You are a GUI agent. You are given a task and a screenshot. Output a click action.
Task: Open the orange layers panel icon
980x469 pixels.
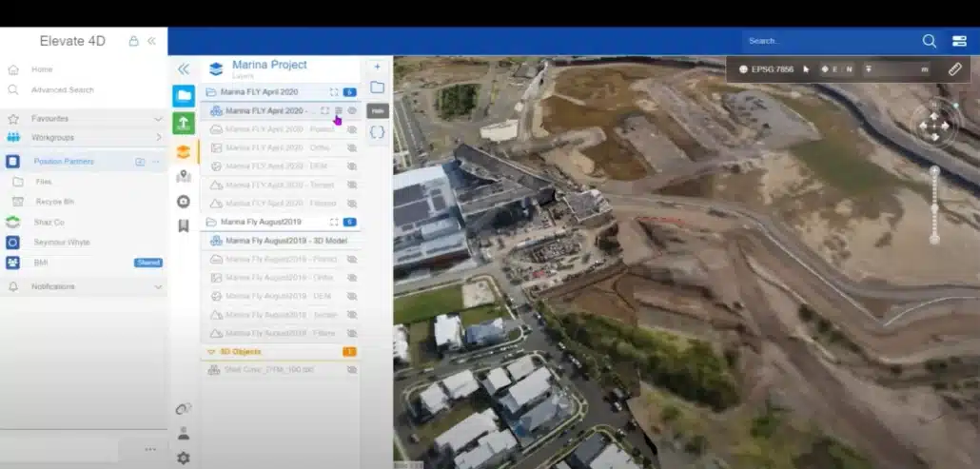184,150
